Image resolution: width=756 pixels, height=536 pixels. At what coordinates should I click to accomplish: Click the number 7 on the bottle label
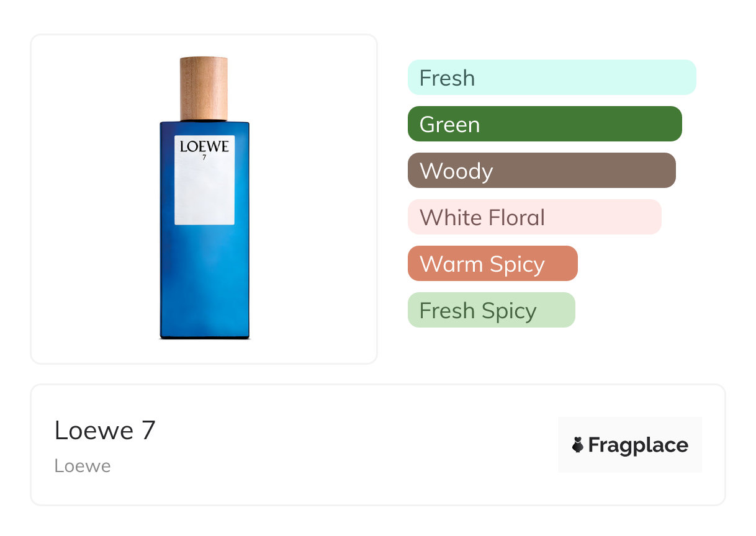click(x=204, y=157)
